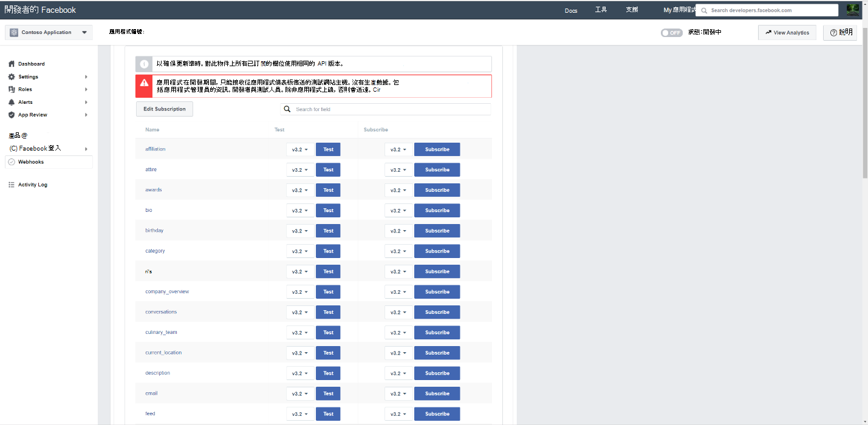Open My 應用程式 menu in top bar
Screen dimensions: 868x425
pyautogui.click(x=679, y=10)
